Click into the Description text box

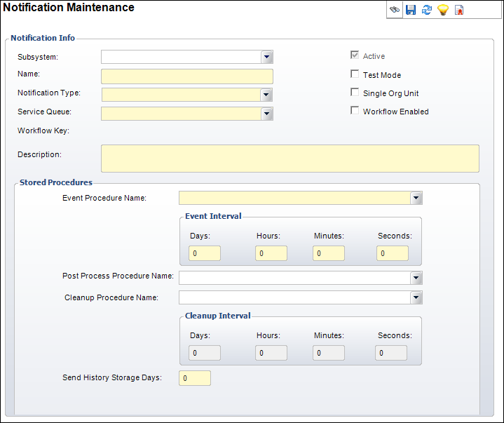click(x=290, y=159)
